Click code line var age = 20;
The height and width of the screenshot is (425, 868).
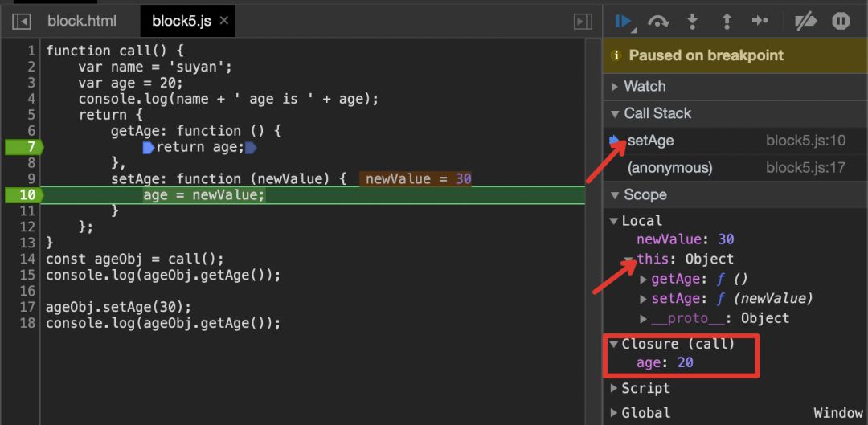tap(131, 83)
